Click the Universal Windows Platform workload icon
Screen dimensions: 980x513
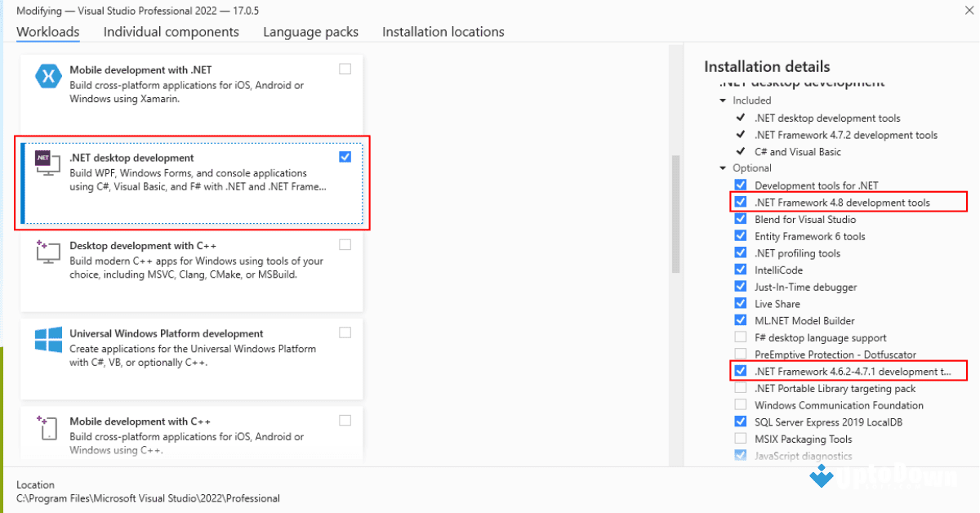(48, 338)
